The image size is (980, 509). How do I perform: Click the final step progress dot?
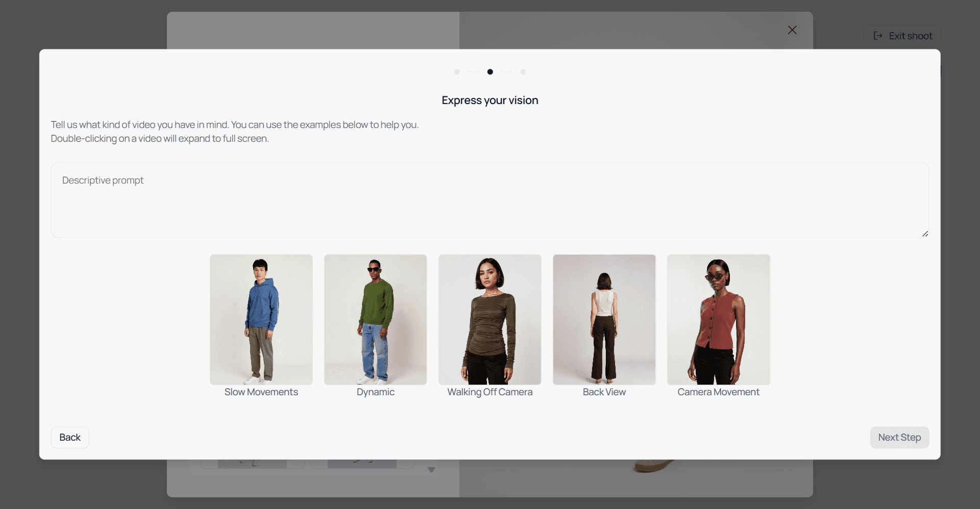[x=523, y=72]
